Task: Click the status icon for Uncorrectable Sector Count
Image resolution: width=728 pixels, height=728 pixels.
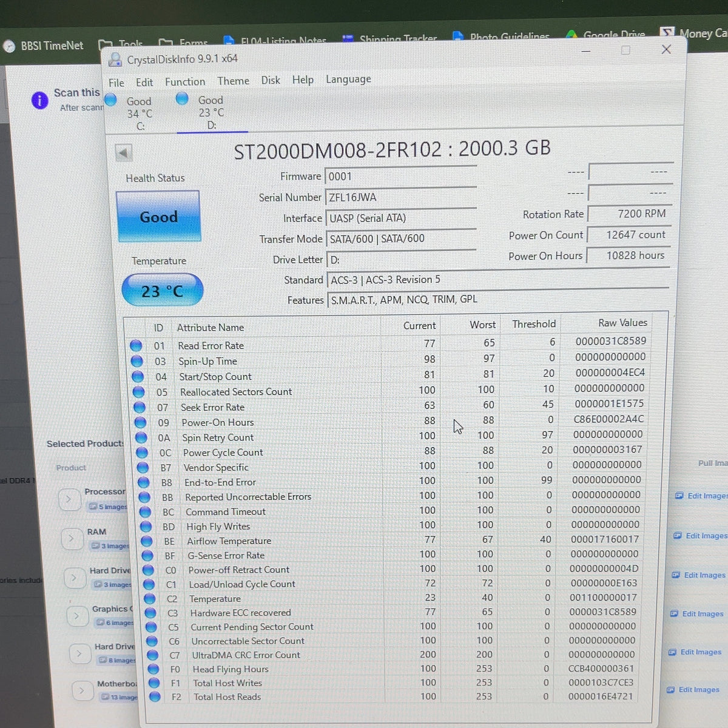Action: tap(152, 641)
